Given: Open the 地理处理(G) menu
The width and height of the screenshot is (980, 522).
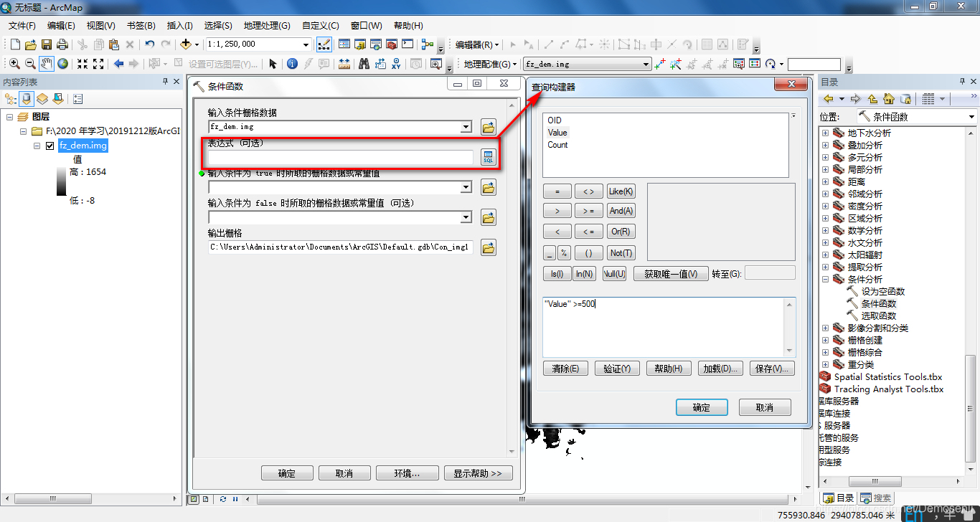Looking at the screenshot, I should (267, 26).
